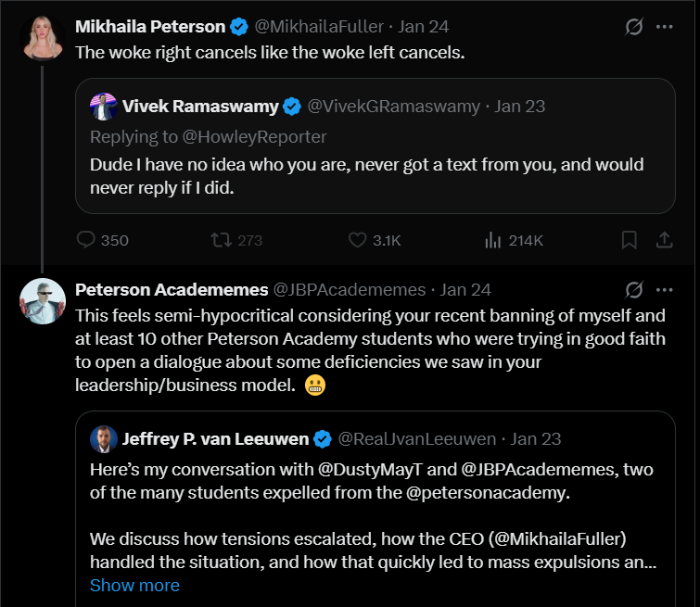Open more options on Peterson Academemes tweet

click(665, 289)
